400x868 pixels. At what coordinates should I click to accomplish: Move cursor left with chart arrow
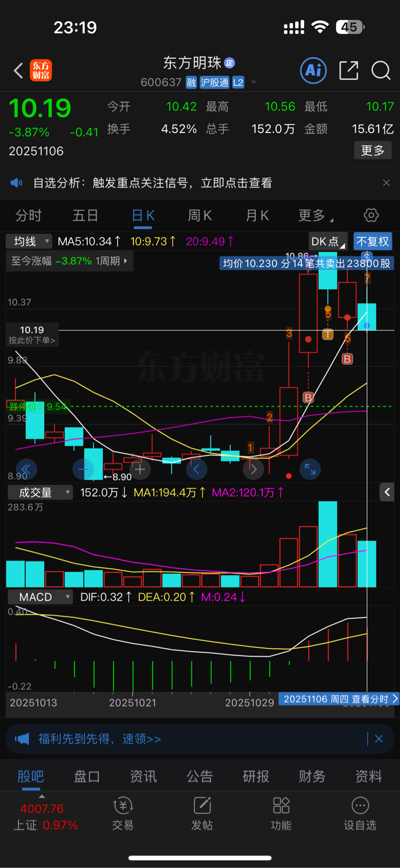196,469
